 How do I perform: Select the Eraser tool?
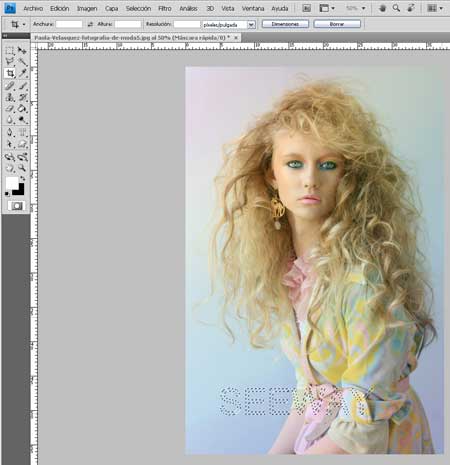pos(10,109)
